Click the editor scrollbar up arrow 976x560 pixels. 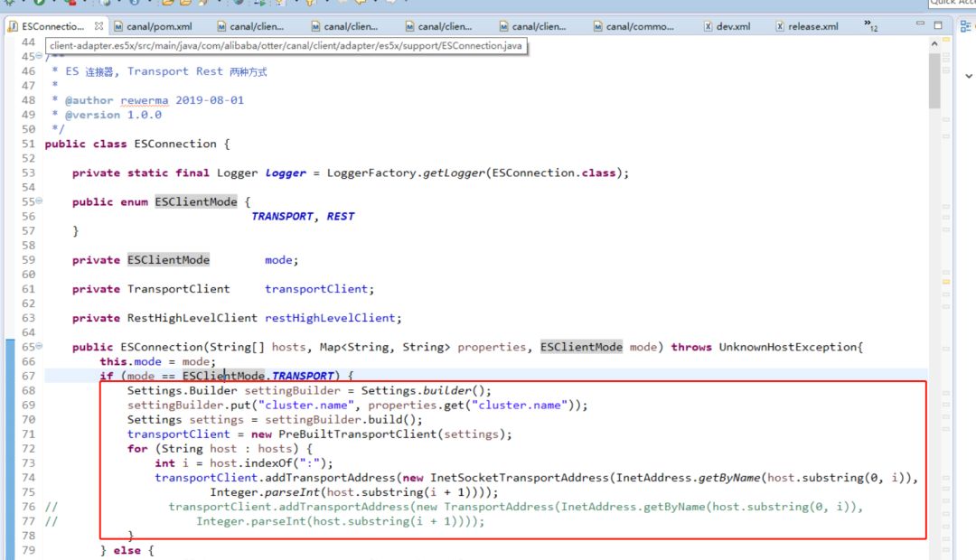[x=934, y=43]
